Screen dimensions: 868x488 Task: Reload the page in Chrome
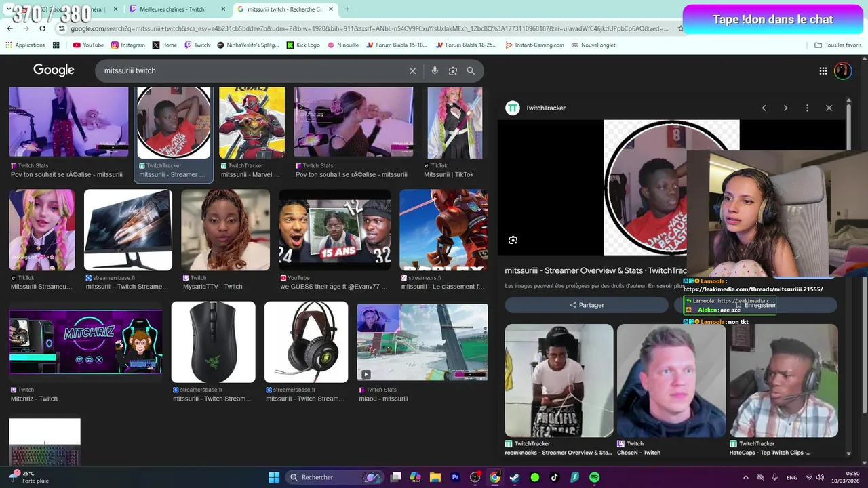click(42, 28)
